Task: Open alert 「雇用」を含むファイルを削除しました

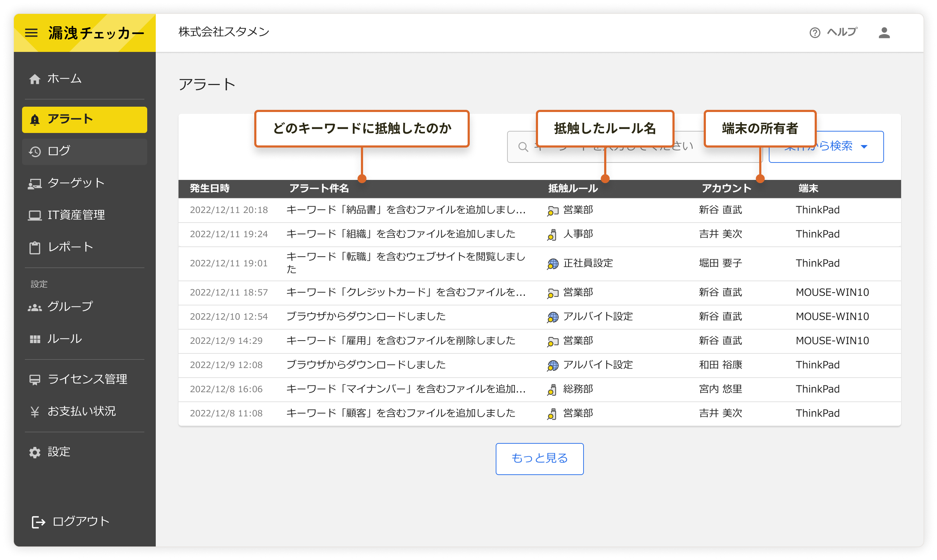Action: pos(400,341)
